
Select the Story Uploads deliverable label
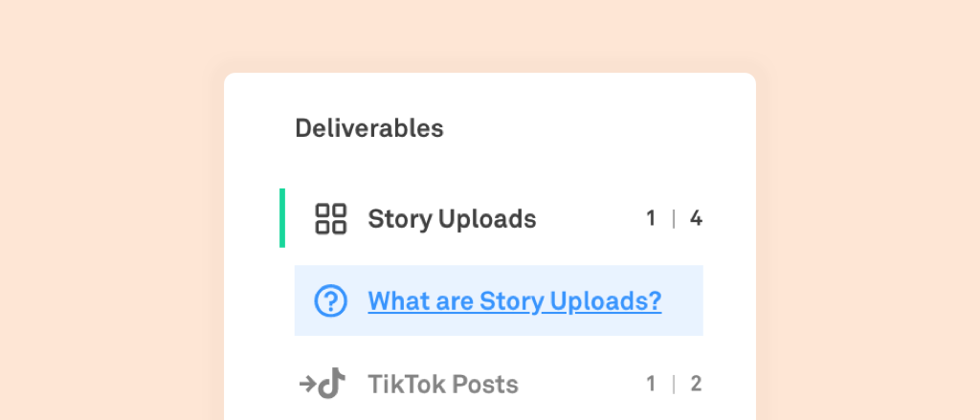(x=452, y=219)
